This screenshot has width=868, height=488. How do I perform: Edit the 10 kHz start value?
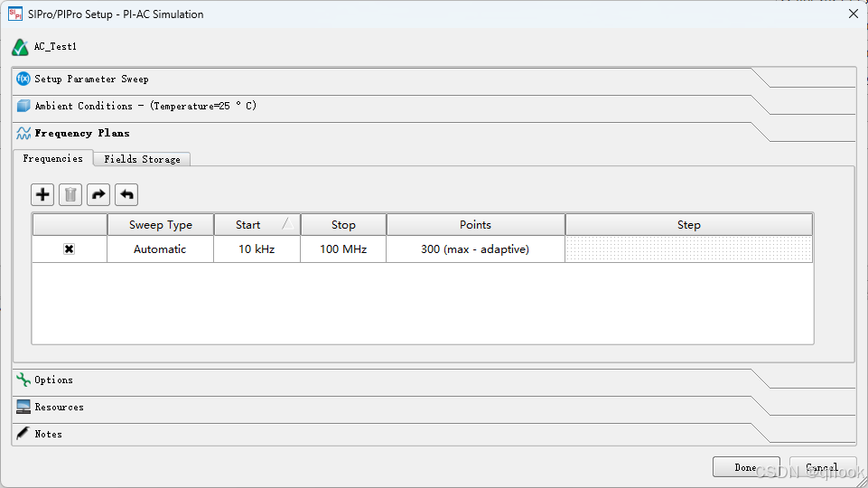click(x=257, y=249)
